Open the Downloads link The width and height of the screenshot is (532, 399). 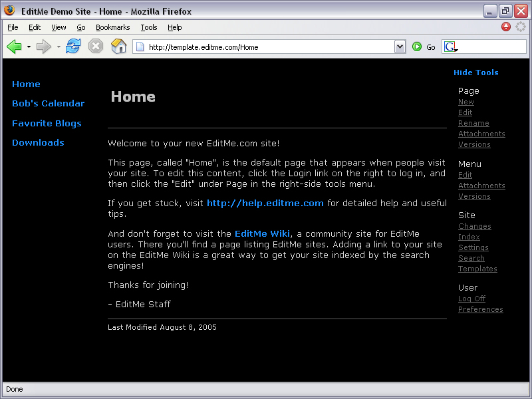38,142
